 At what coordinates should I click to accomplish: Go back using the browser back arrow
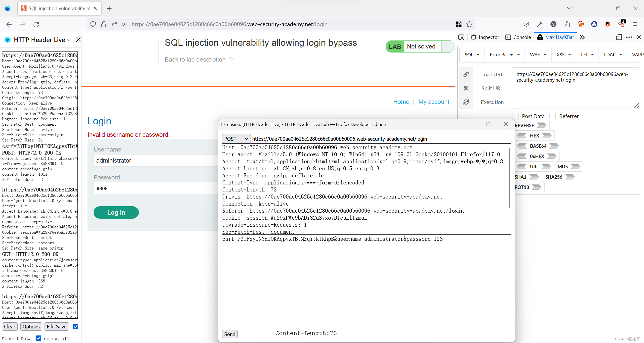tap(9, 24)
